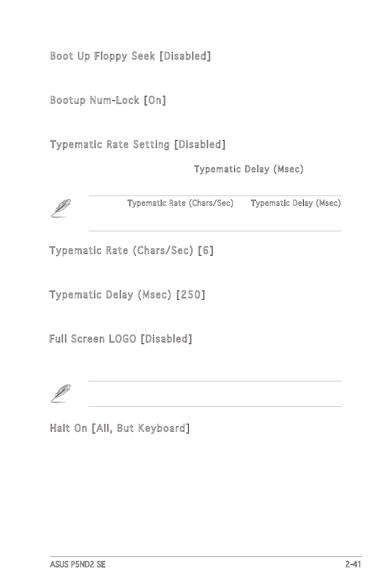Click the feather note icon below Full Screen LOGO
Image resolution: width=390 pixels, height=588 pixels.
[x=61, y=394]
